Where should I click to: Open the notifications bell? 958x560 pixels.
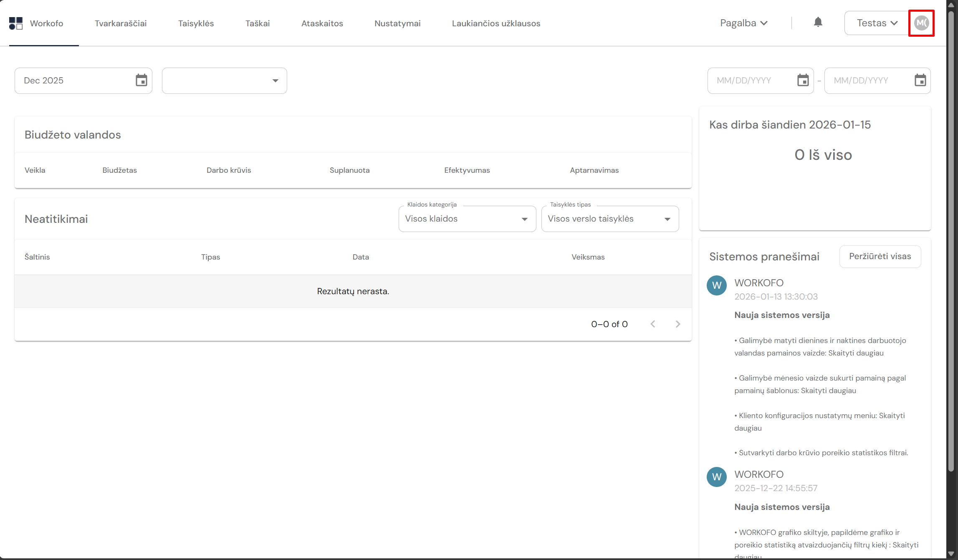(x=818, y=23)
